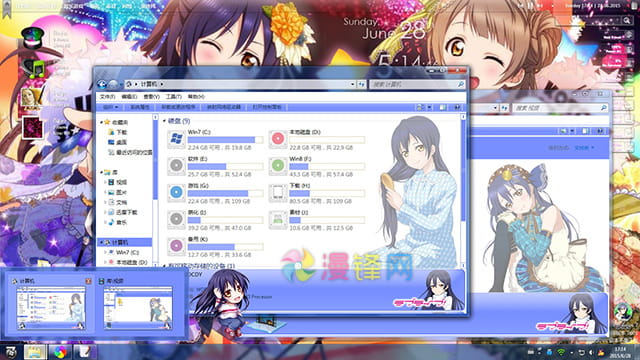
Task: Go forward using the Explorer forward arrow
Action: 113,84
